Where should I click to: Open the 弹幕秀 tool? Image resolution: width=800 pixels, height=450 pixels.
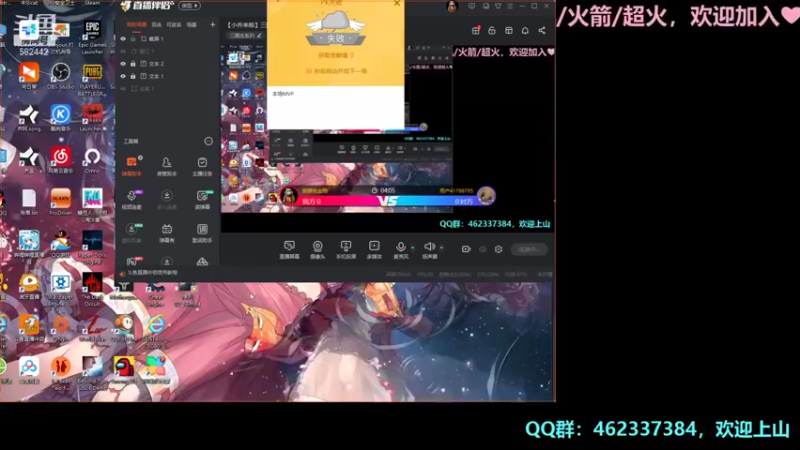pos(166,233)
